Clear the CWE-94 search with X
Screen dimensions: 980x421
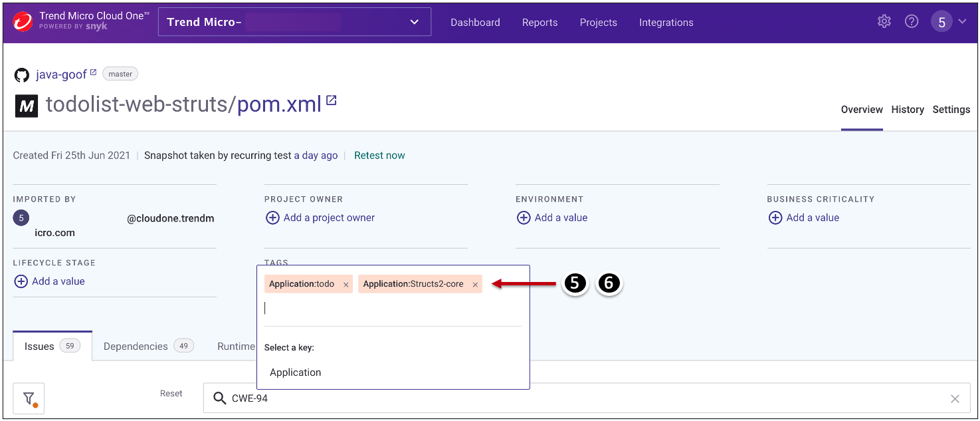(955, 398)
